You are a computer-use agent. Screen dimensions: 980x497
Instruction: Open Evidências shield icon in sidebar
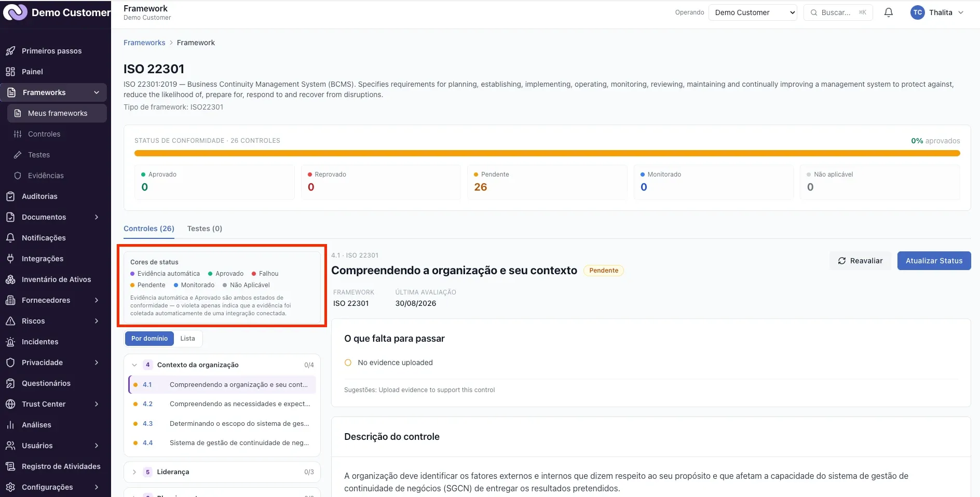(18, 176)
